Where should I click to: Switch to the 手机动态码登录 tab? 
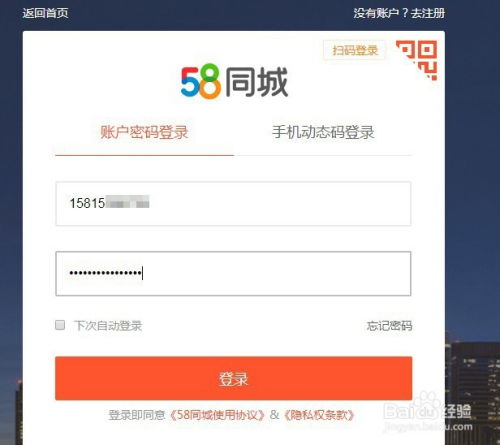click(x=323, y=132)
